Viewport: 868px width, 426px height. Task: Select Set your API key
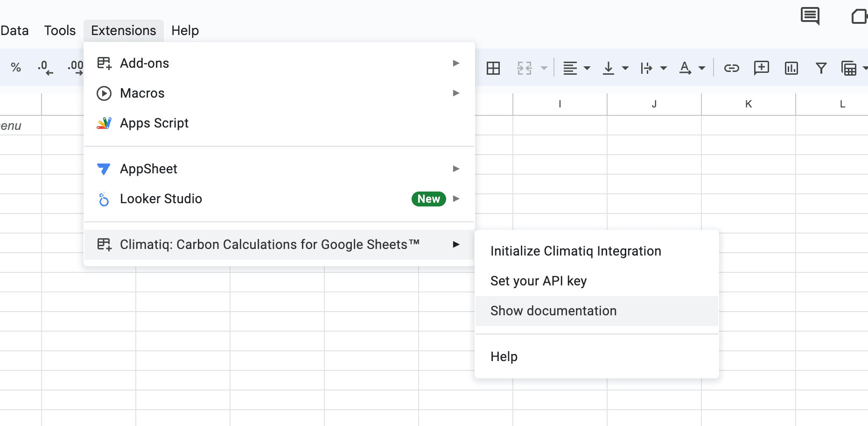pyautogui.click(x=538, y=281)
